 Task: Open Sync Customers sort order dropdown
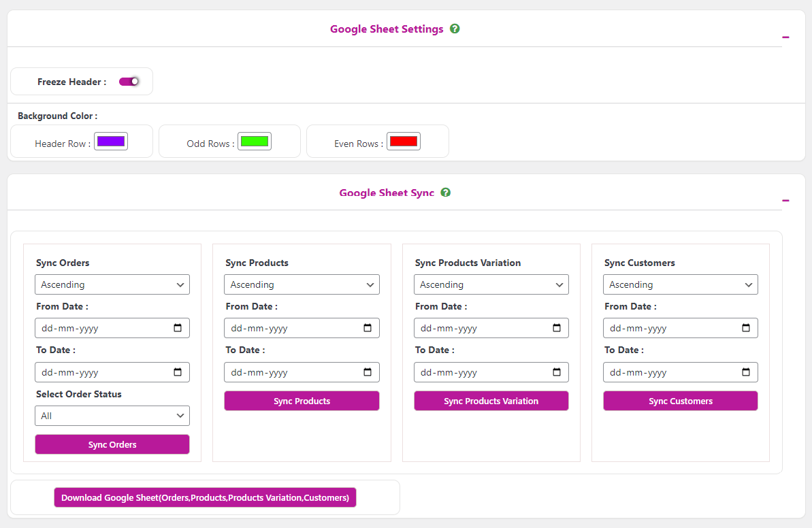click(x=681, y=284)
